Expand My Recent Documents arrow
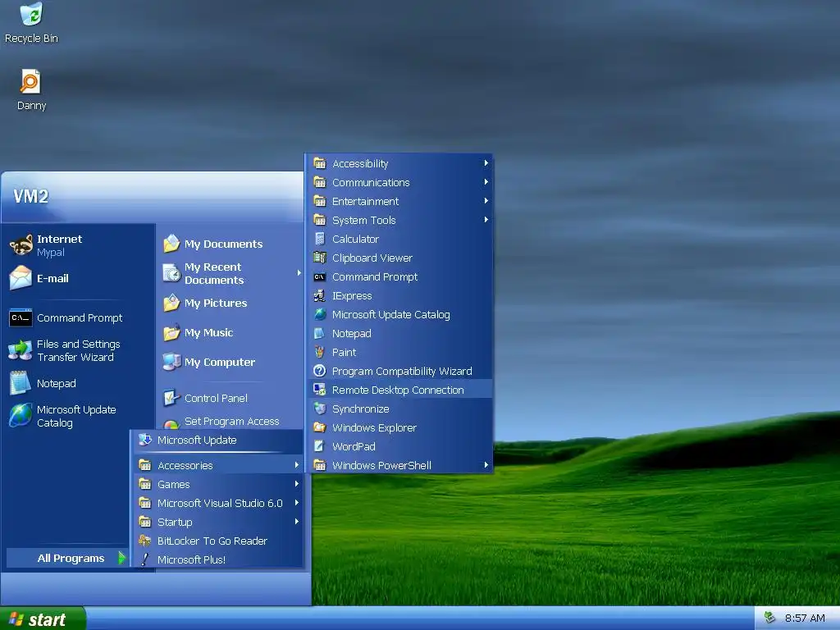The width and height of the screenshot is (840, 630). coord(299,273)
